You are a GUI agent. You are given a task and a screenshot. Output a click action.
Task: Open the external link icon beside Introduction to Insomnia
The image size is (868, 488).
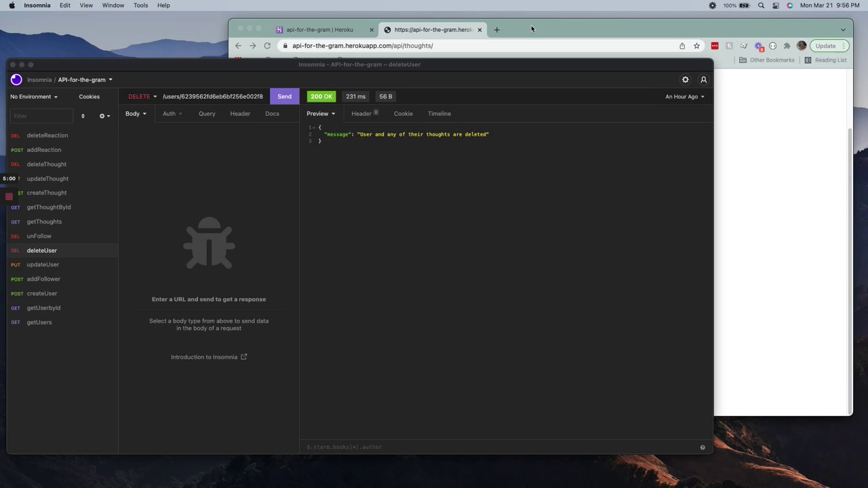tap(244, 357)
